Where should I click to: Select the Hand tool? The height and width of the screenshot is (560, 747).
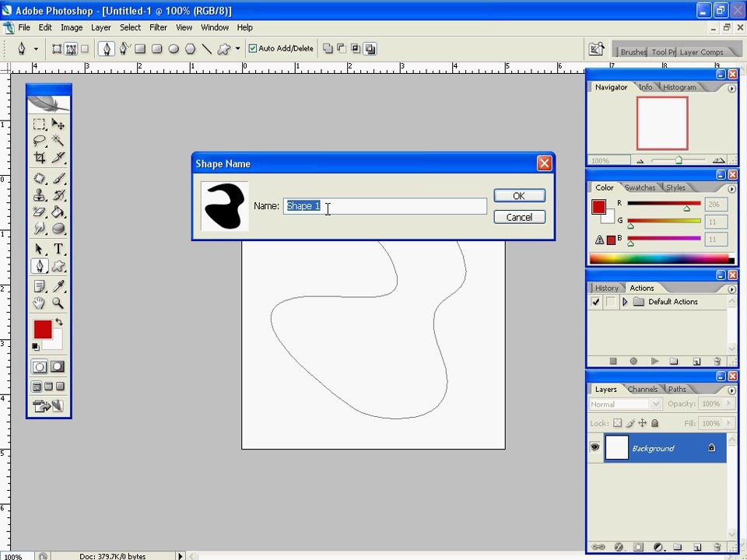click(x=40, y=303)
